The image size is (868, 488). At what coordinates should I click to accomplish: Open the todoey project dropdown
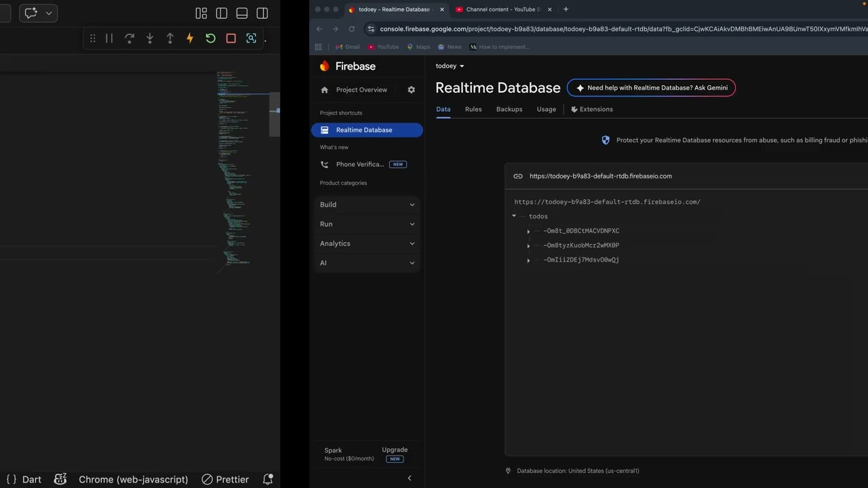click(x=450, y=66)
